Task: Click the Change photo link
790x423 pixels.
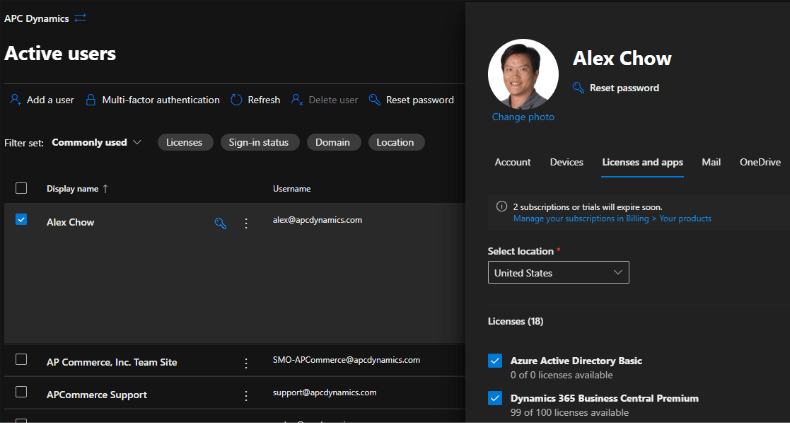Action: 522,117
